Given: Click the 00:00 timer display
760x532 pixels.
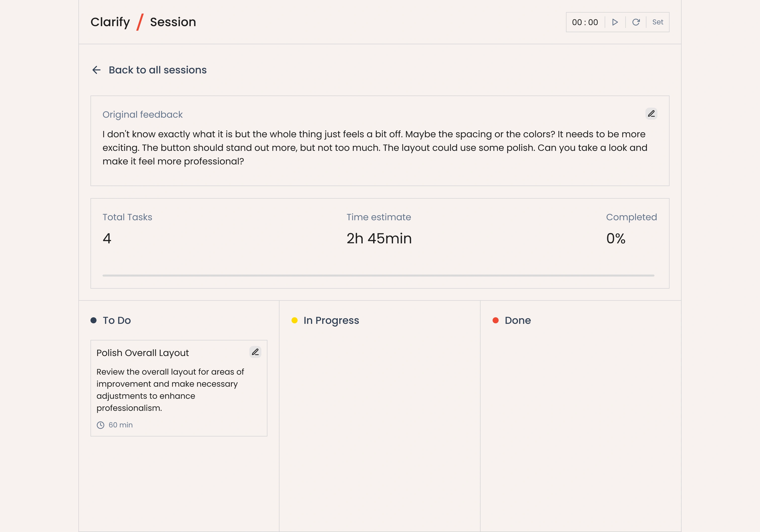Looking at the screenshot, I should tap(585, 22).
